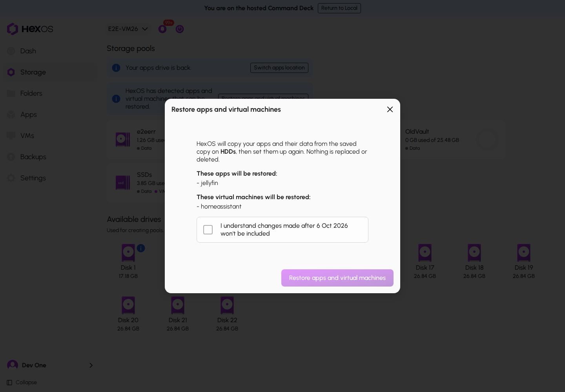Confirm with the purple Restore apps button
This screenshot has height=392, width=565.
tap(337, 278)
